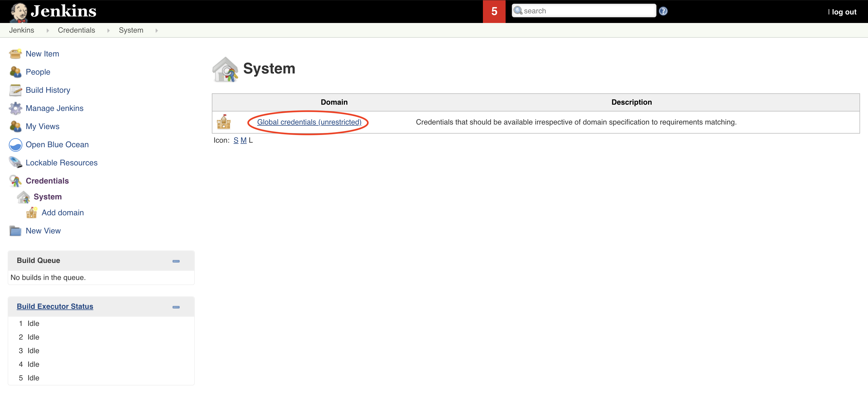This screenshot has width=868, height=394.
Task: Click the Credentials icon in sidebar
Action: click(15, 180)
